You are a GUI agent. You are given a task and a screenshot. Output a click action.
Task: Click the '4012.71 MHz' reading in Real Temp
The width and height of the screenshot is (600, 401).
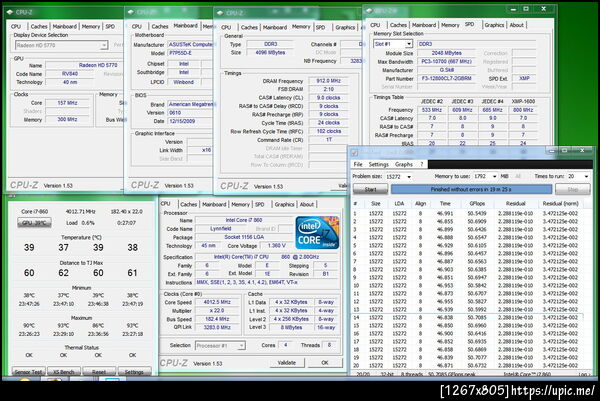click(x=82, y=212)
